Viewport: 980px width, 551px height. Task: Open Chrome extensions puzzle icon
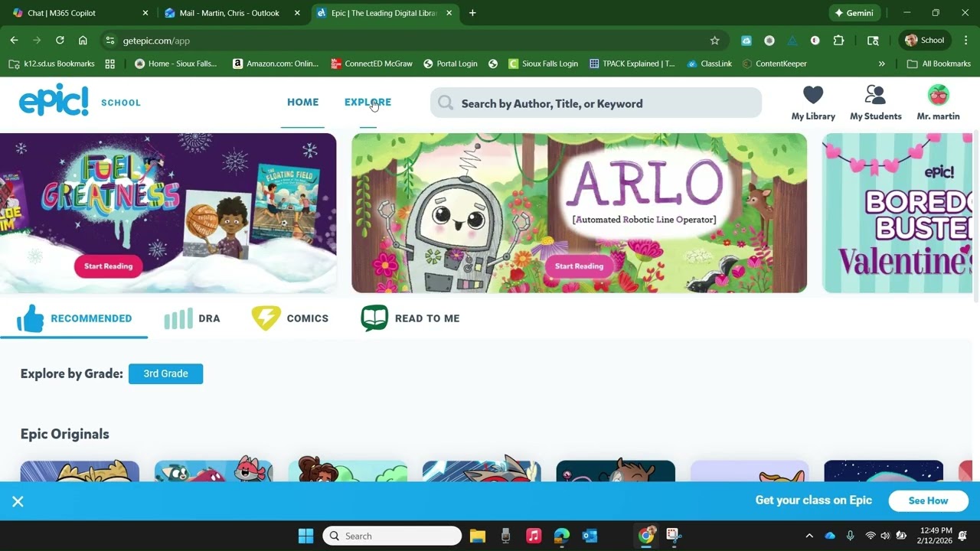pyautogui.click(x=838, y=41)
